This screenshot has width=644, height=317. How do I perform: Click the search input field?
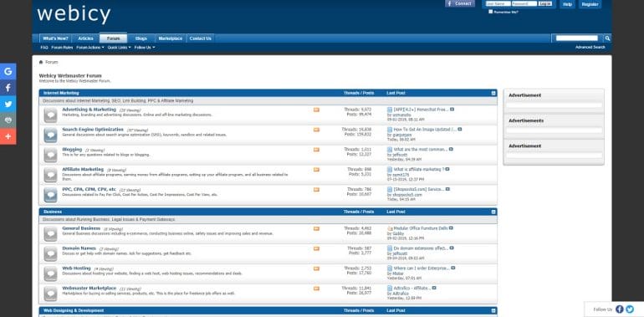pos(576,38)
